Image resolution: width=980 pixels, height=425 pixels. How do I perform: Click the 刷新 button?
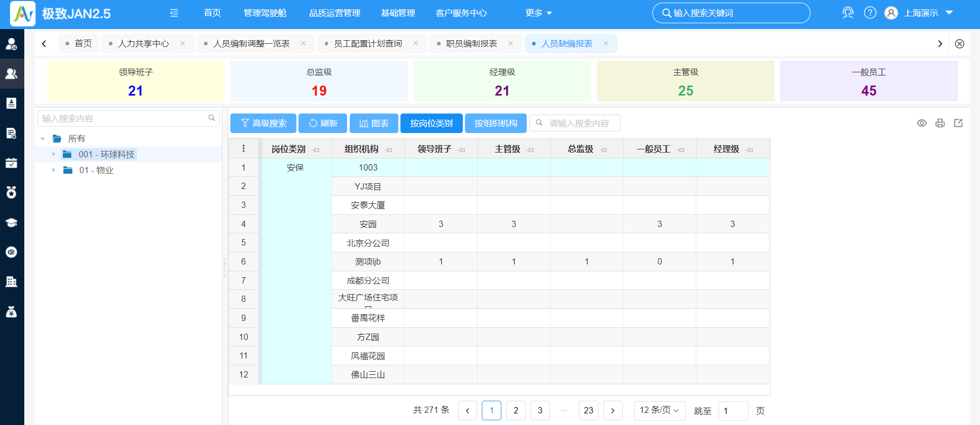click(323, 123)
